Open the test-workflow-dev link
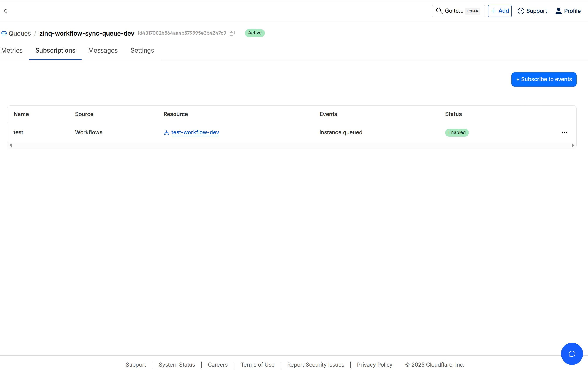The width and height of the screenshot is (588, 372). (195, 132)
